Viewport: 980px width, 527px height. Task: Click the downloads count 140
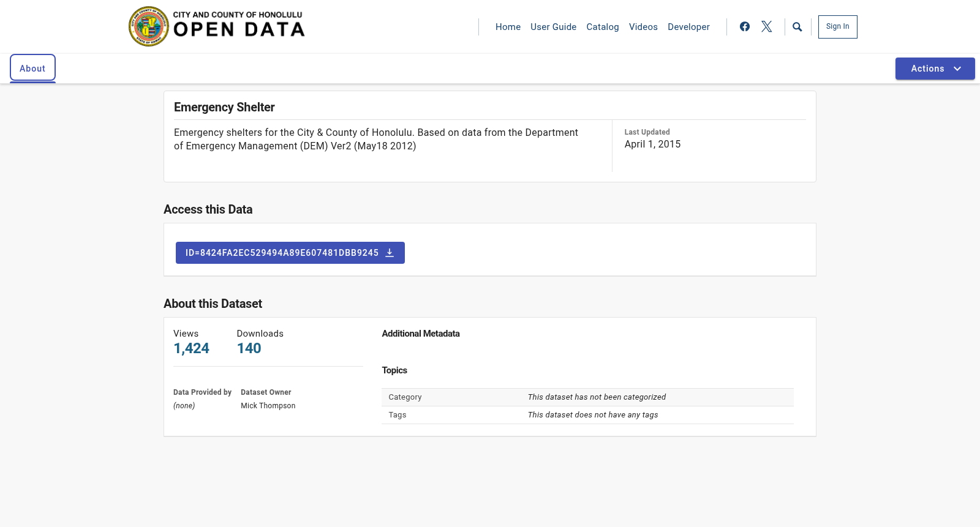(249, 348)
